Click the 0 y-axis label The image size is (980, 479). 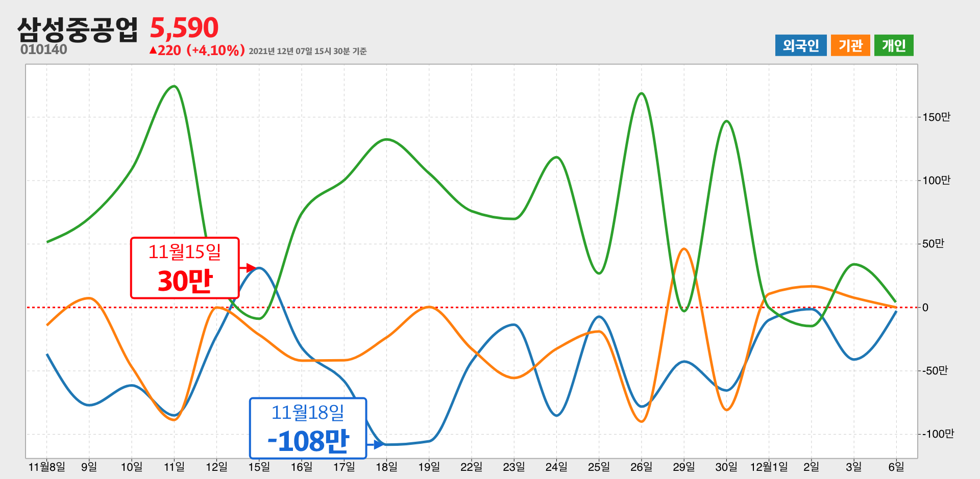(x=925, y=308)
